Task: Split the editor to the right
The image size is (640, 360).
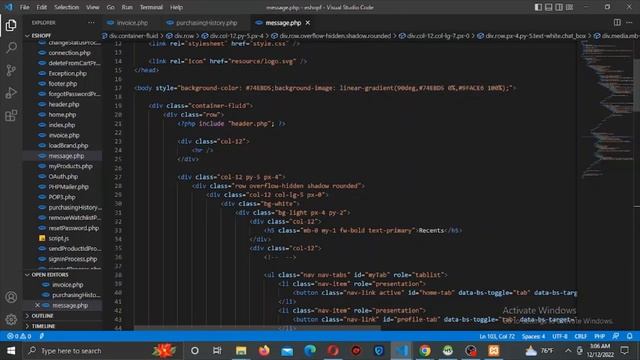Action: click(x=617, y=22)
